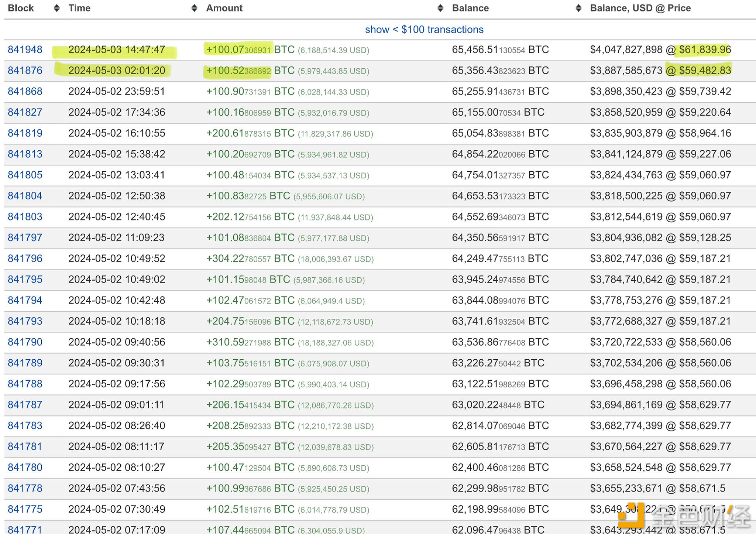
Task: Open block 841787
Action: (x=25, y=405)
